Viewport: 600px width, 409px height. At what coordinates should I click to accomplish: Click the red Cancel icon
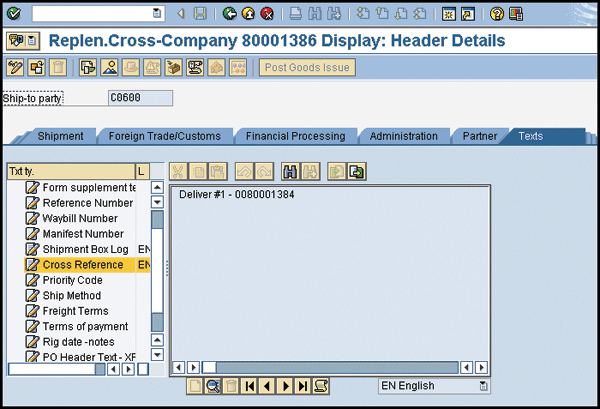point(267,14)
